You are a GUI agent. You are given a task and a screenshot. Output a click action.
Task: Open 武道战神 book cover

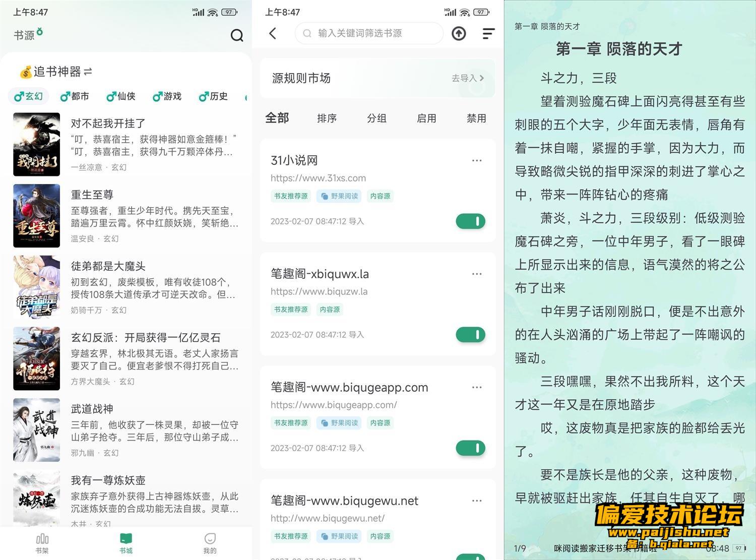pos(36,430)
